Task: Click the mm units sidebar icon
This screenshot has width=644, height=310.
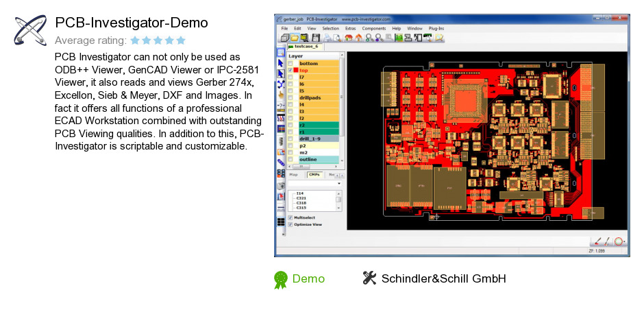Action: pyautogui.click(x=281, y=209)
